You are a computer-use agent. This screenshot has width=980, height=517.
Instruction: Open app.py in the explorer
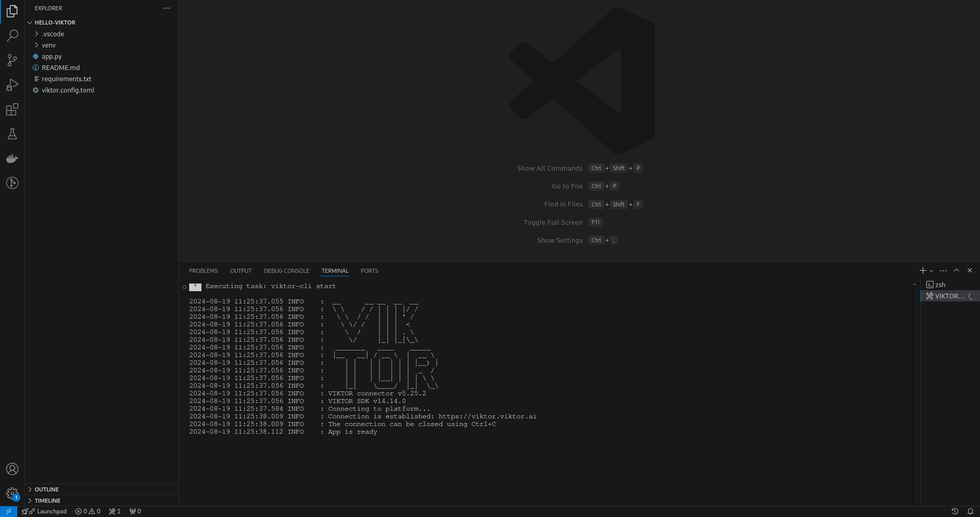[52, 57]
